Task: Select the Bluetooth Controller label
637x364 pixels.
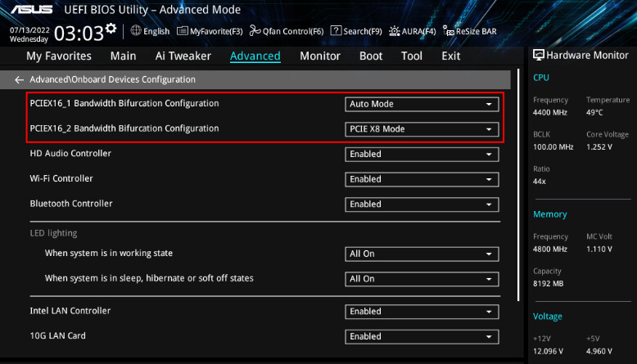Action: (71, 204)
